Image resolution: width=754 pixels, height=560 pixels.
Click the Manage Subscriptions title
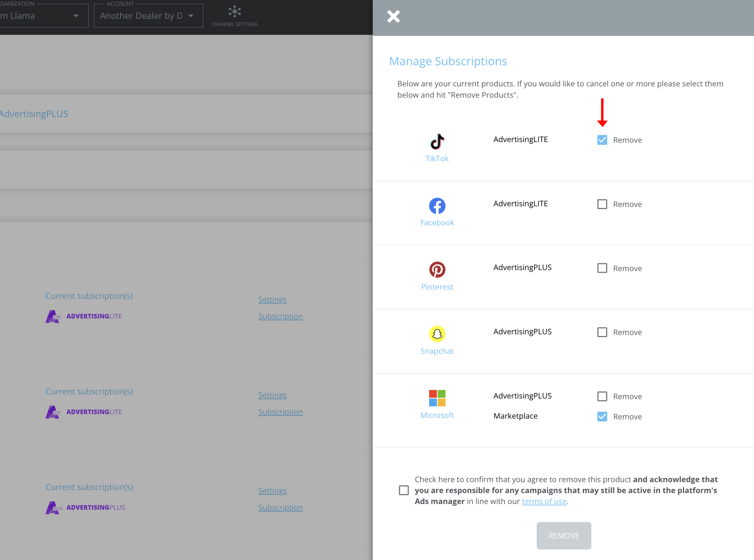pyautogui.click(x=448, y=61)
